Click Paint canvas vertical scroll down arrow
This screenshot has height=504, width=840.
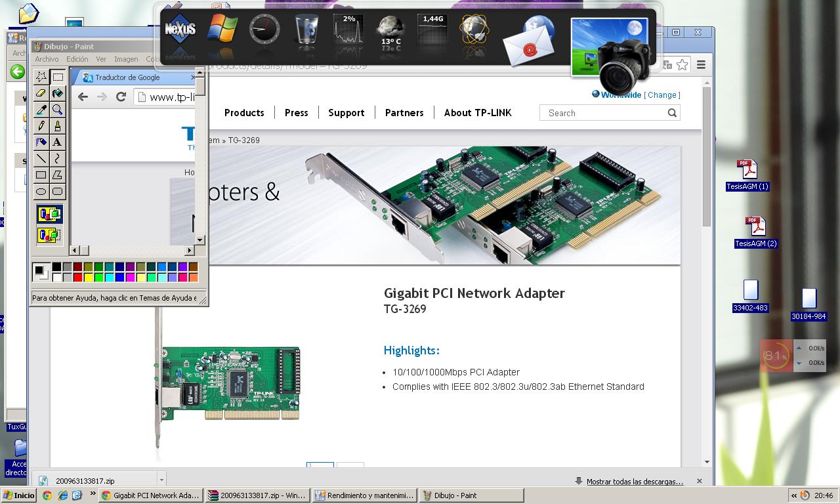[x=200, y=241]
